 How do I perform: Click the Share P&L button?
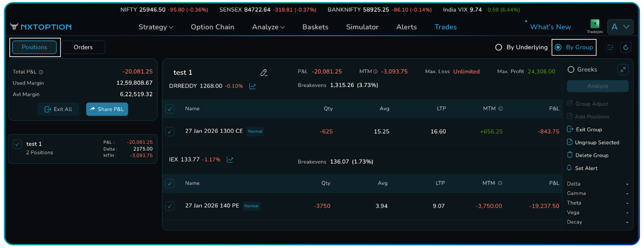[107, 109]
